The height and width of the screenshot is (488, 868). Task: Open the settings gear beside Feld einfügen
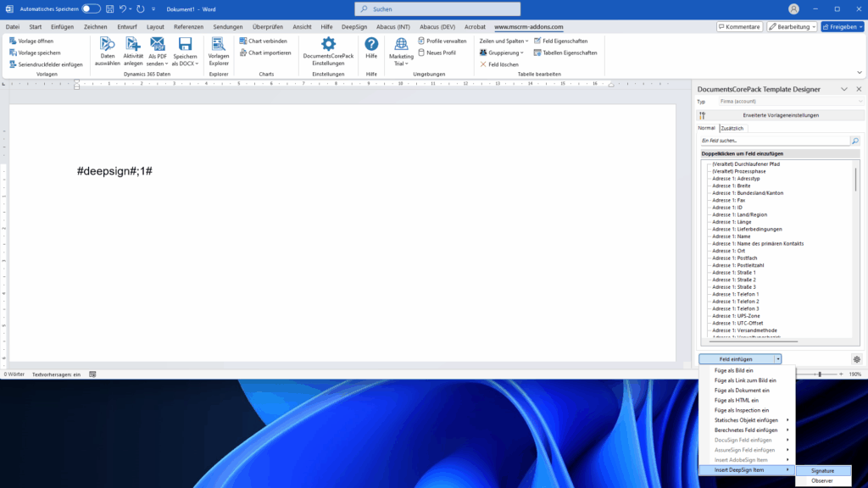pos(857,359)
